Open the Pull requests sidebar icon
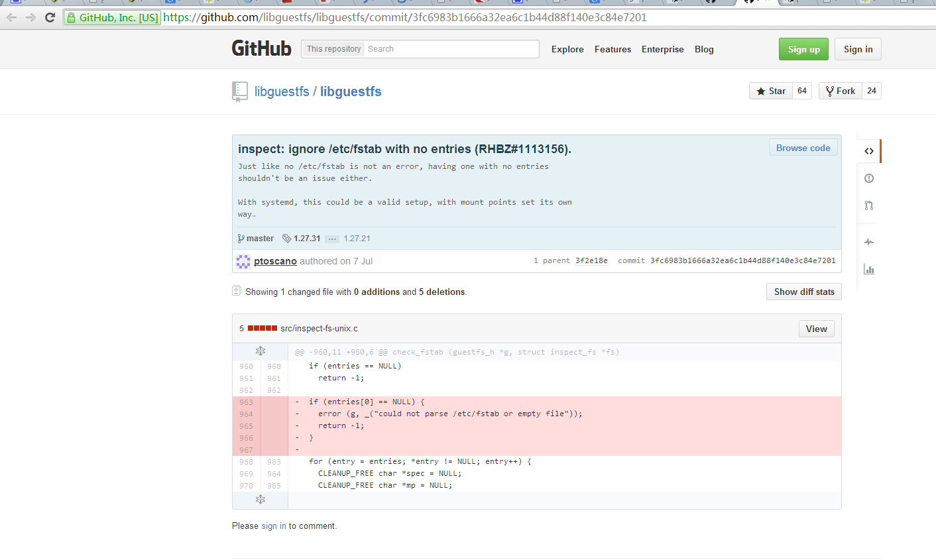The height and width of the screenshot is (560, 936). point(869,205)
